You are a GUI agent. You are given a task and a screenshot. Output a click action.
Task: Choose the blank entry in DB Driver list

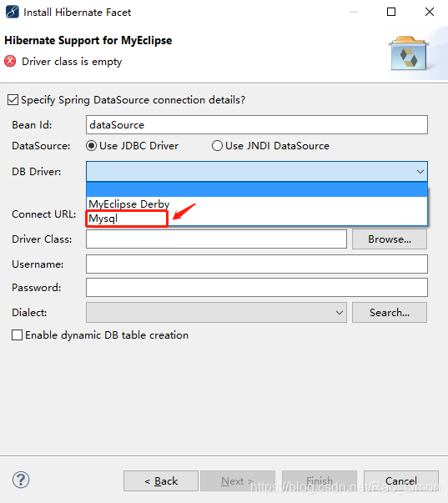point(257,189)
